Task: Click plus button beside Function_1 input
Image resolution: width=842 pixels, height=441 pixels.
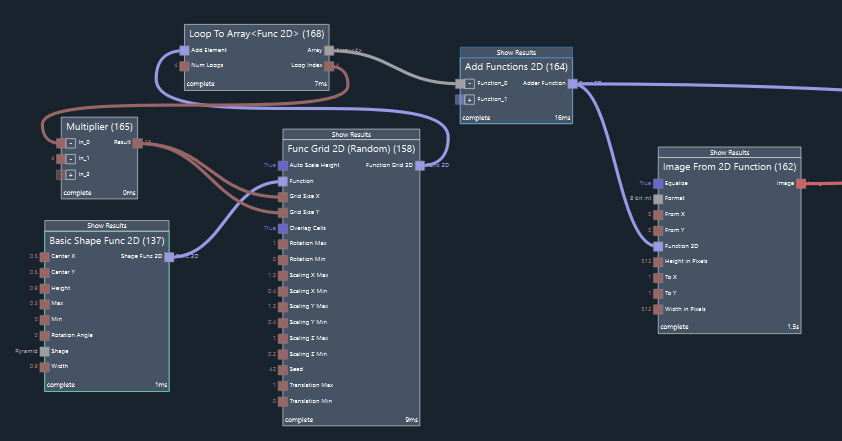Action: [469, 100]
